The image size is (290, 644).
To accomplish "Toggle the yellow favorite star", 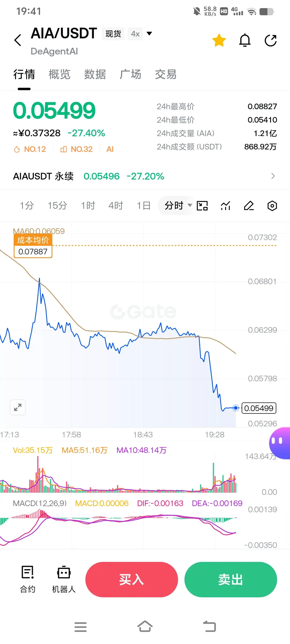I will [x=219, y=40].
